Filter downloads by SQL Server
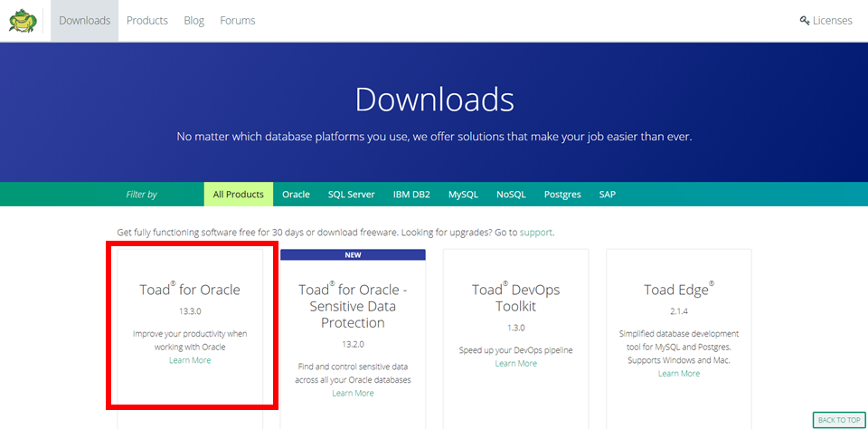This screenshot has height=429, width=868. pos(352,195)
